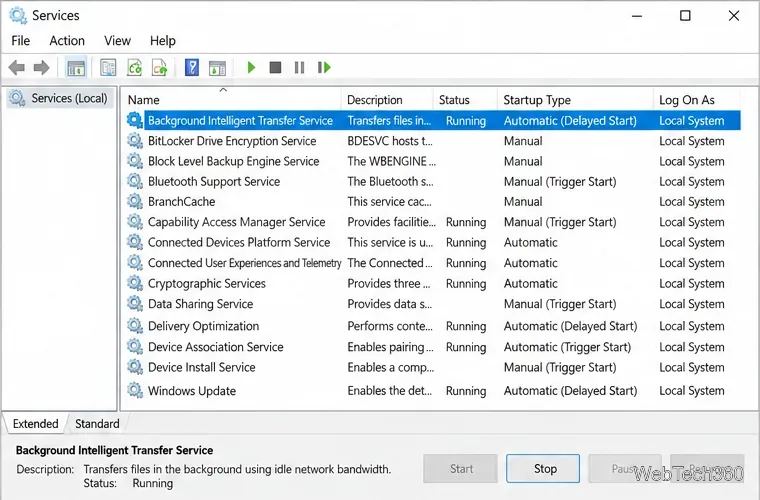
Task: Click gear icon of Capability Access Manager Service
Action: [134, 222]
